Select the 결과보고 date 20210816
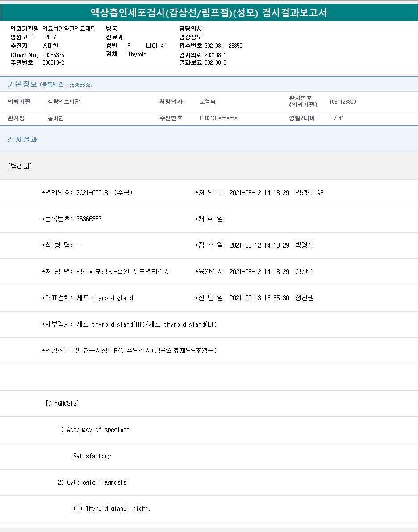The height and width of the screenshot is (532, 418). click(x=215, y=63)
